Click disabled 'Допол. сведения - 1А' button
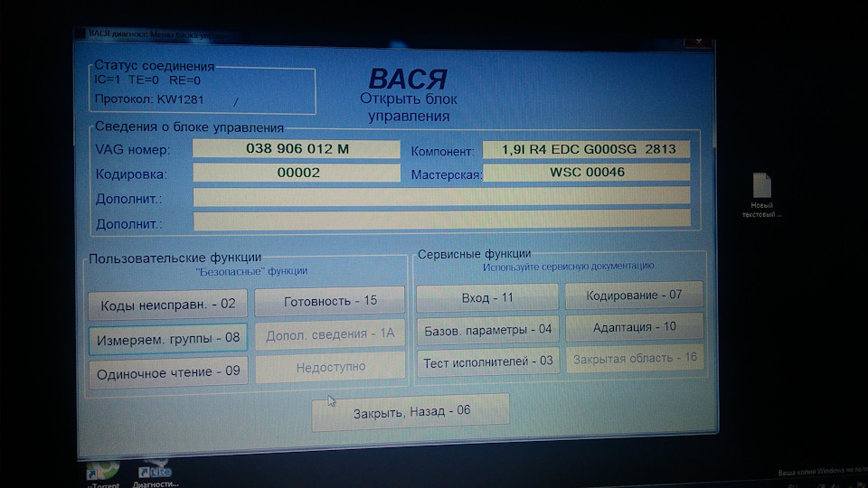 [x=330, y=333]
